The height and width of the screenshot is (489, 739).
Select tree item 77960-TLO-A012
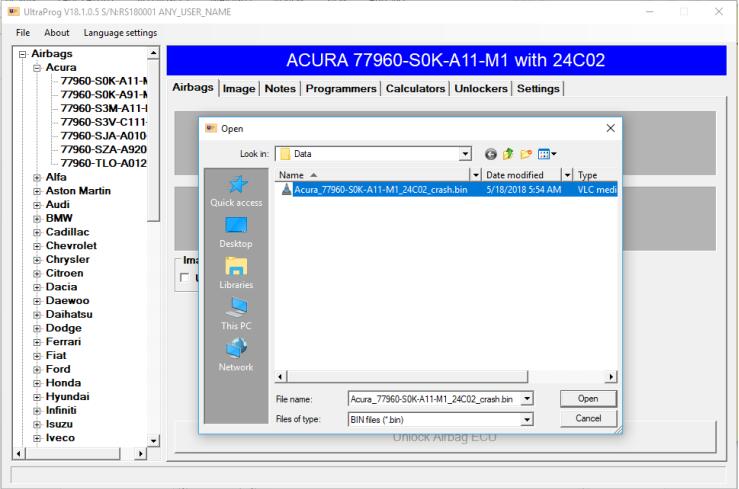coord(104,163)
